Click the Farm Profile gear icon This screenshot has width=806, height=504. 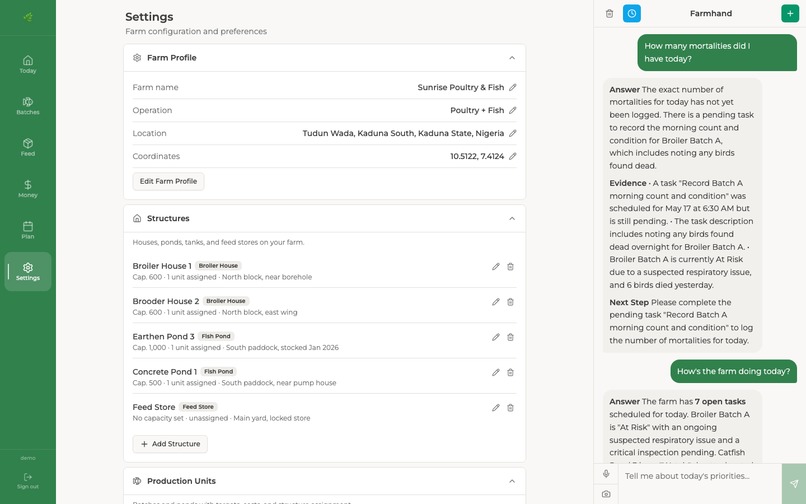tap(137, 58)
